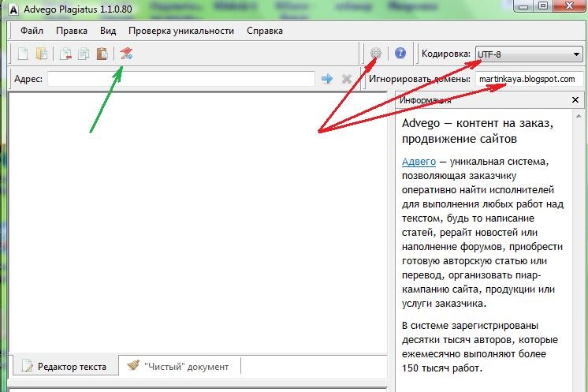Screen dimensions: 588x392
Task: Click inside the main text editor area
Action: tap(198, 222)
